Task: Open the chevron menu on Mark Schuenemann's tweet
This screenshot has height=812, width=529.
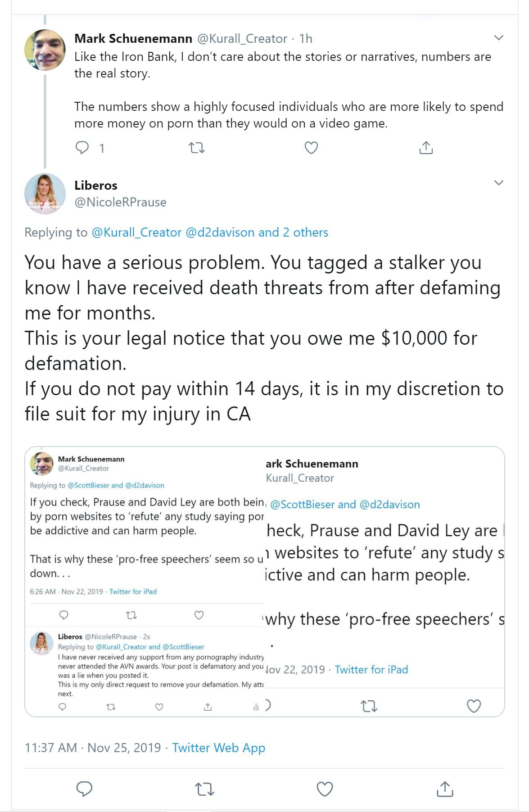Action: point(498,38)
